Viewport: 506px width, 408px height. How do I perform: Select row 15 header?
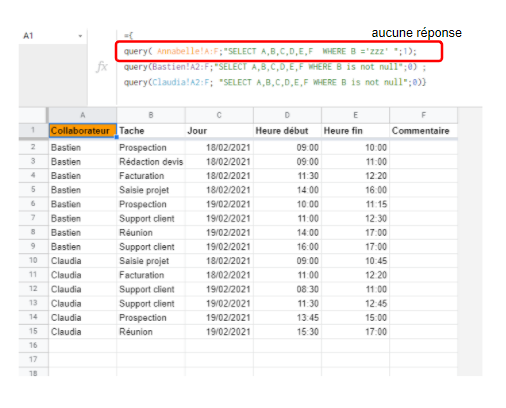point(33,331)
